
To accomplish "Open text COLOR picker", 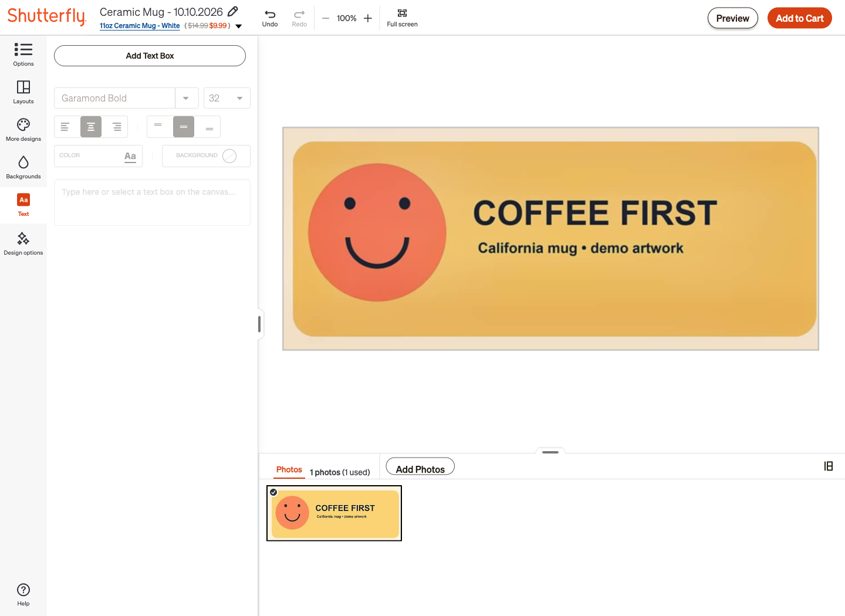I will coord(98,156).
